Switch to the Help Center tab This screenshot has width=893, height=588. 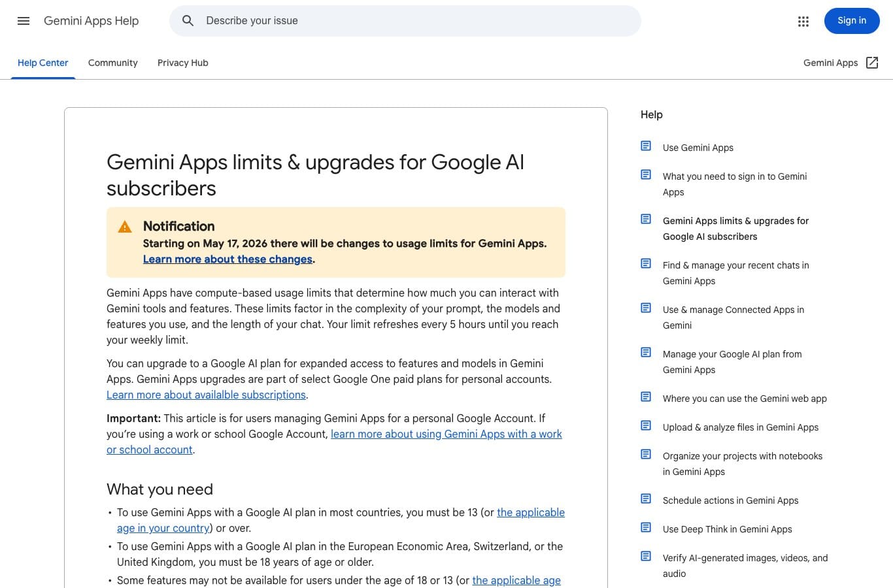43,63
